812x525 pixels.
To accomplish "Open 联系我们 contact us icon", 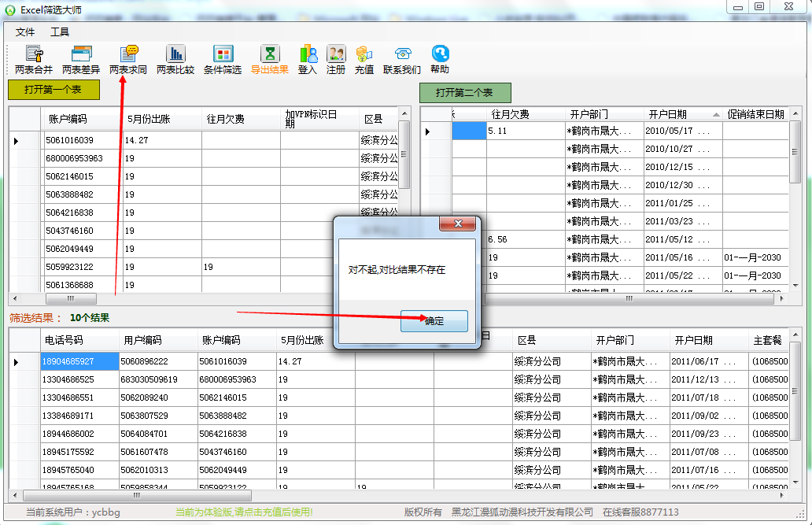I will (402, 60).
